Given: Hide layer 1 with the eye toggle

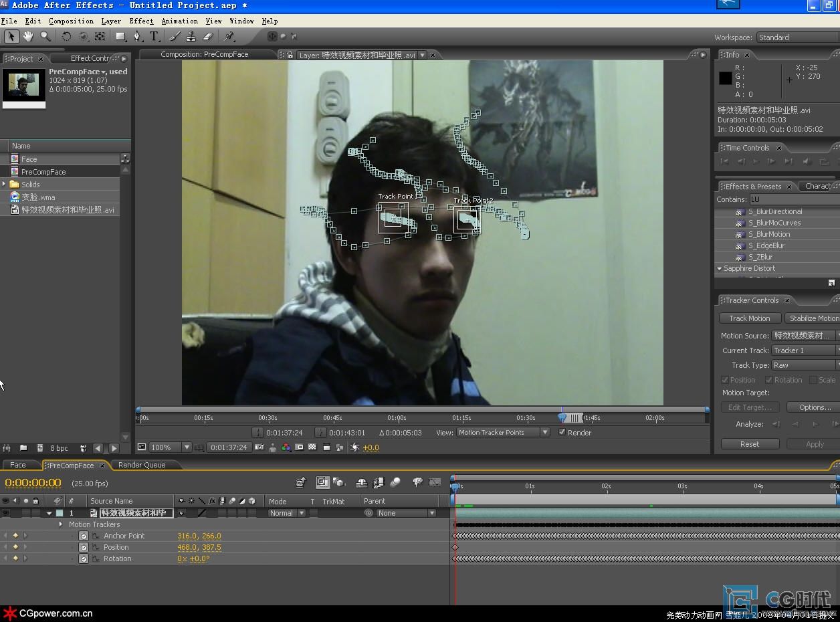Looking at the screenshot, I should (6, 513).
